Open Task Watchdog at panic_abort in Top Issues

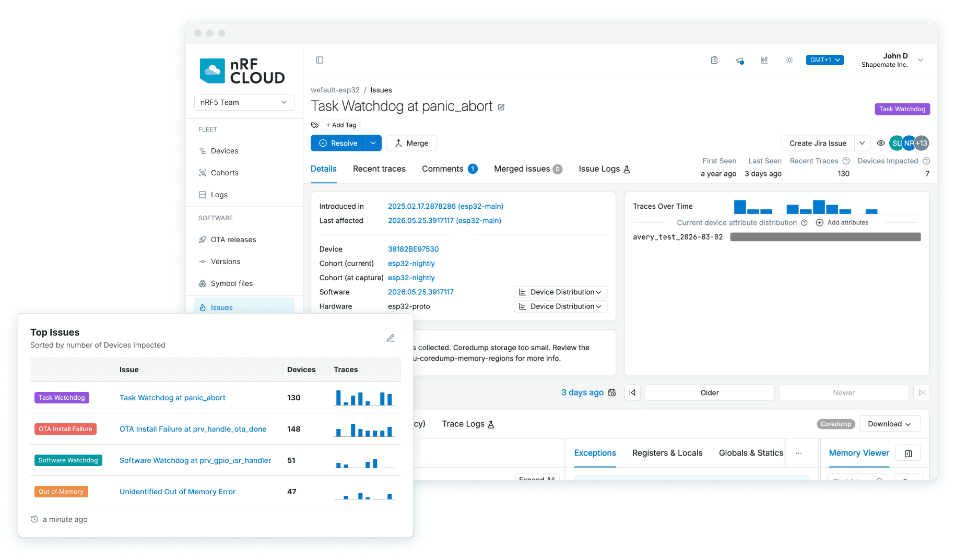pos(172,398)
